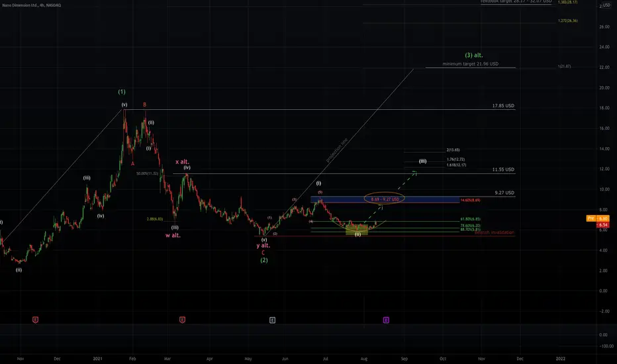Viewport: 617px width, 364px height.
Task: Click the -100.00 lower pane axis value
Action: coord(606,346)
